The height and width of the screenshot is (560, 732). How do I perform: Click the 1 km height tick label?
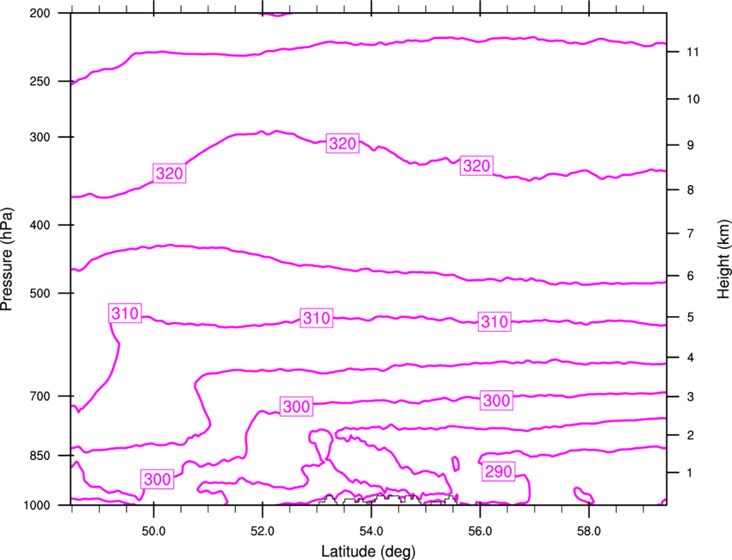[x=690, y=473]
